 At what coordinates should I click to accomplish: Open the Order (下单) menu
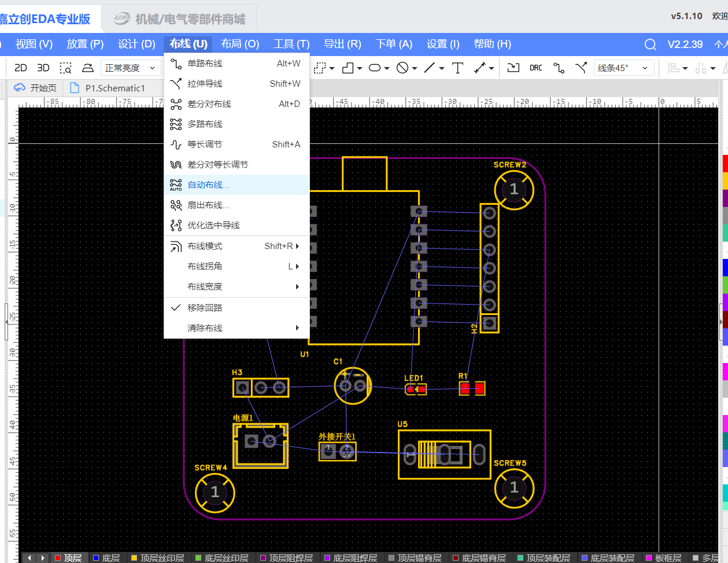click(x=394, y=44)
